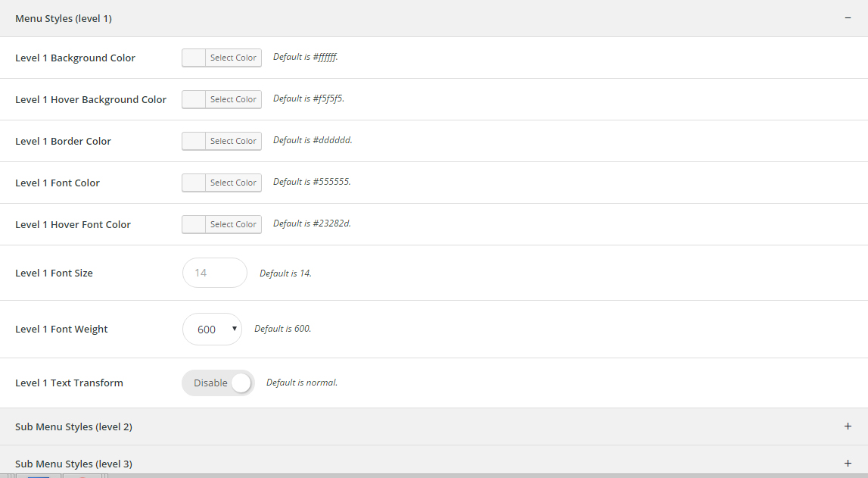Click the plus icon for Sub Menu Styles (level 2)
Viewport: 868px width, 478px height.
(848, 426)
